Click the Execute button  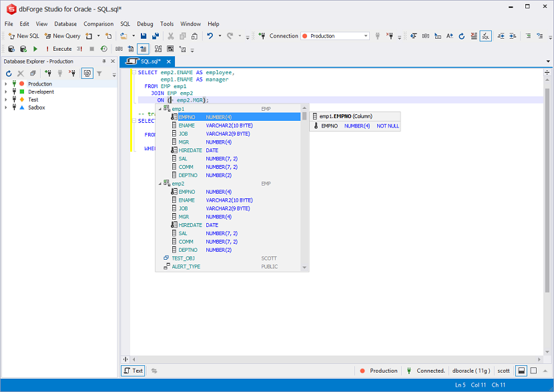tap(59, 49)
